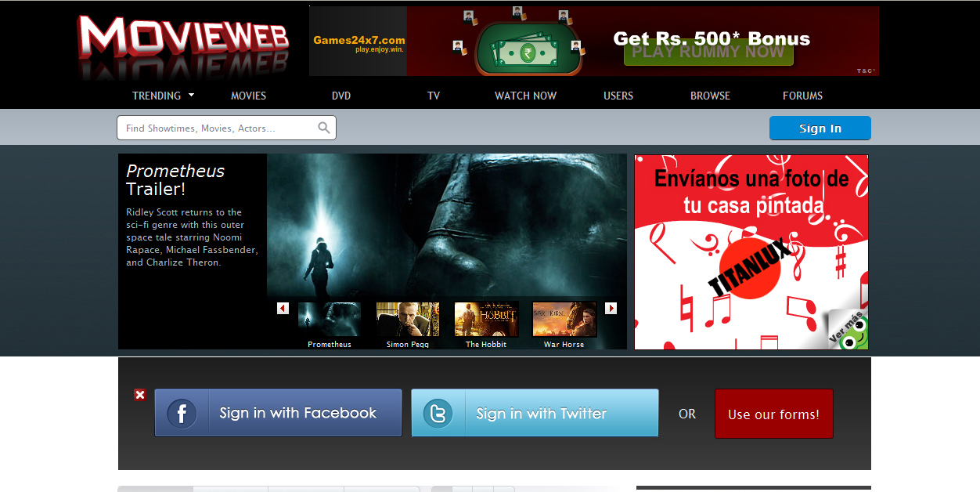This screenshot has width=980, height=492.
Task: Click the Facebook logo icon
Action: pos(182,413)
